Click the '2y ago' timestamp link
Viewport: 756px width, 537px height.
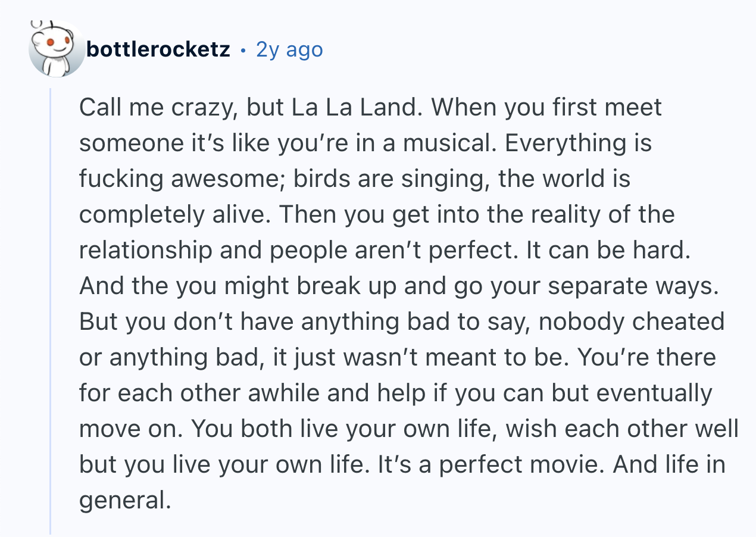coord(289,49)
